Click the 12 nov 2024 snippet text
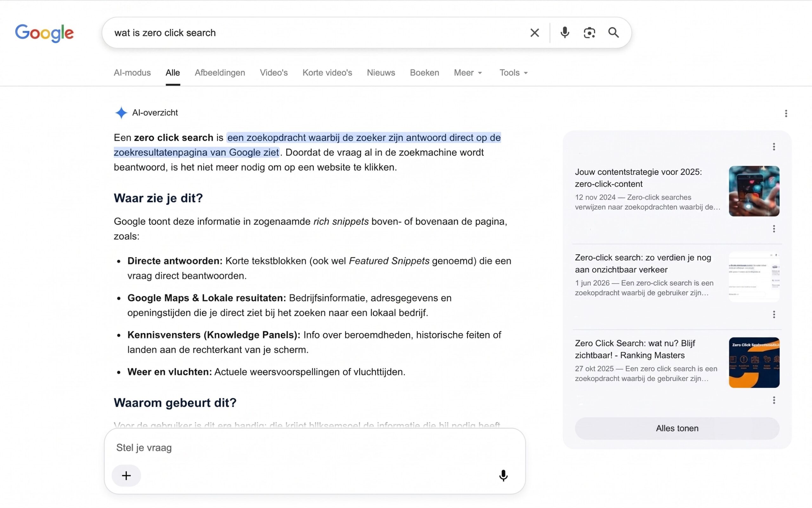The width and height of the screenshot is (812, 508). pyautogui.click(x=648, y=202)
